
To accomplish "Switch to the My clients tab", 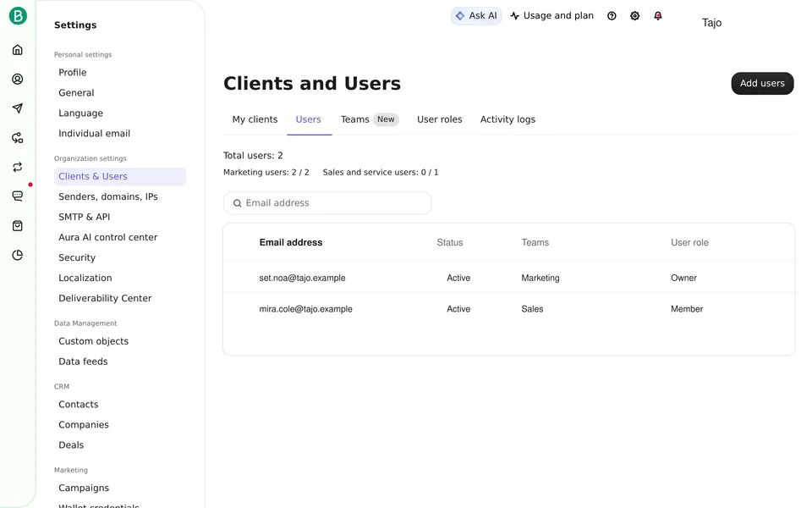I will tap(255, 119).
